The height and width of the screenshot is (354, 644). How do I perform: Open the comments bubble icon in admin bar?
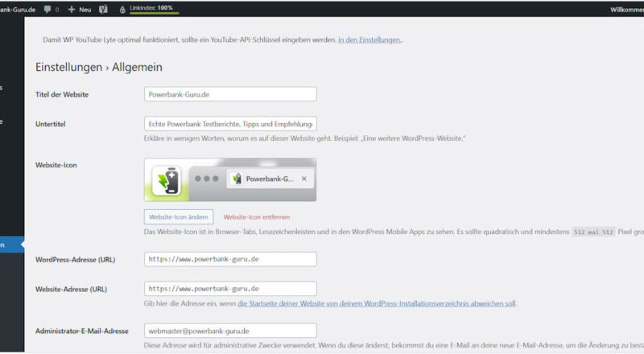47,9
